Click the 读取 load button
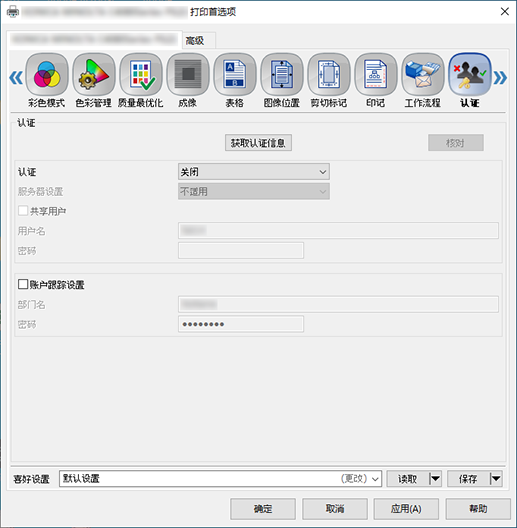This screenshot has width=517, height=528. pyautogui.click(x=408, y=478)
